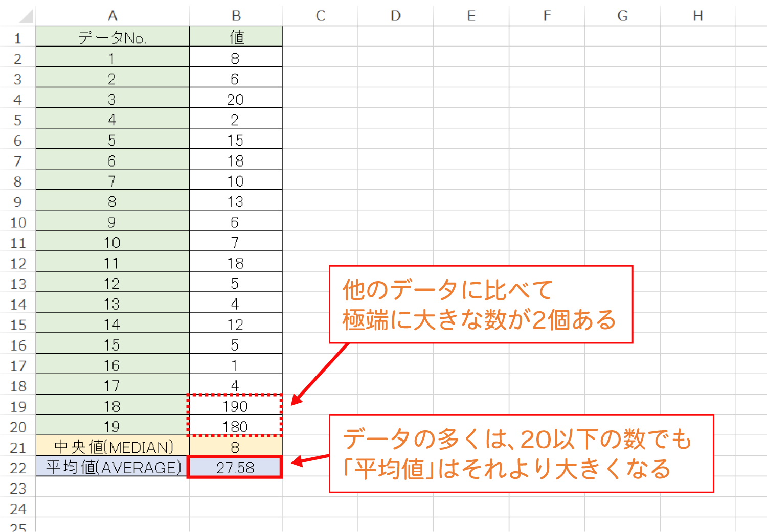Select row 19 header
This screenshot has width=767, height=532.
tap(18, 406)
